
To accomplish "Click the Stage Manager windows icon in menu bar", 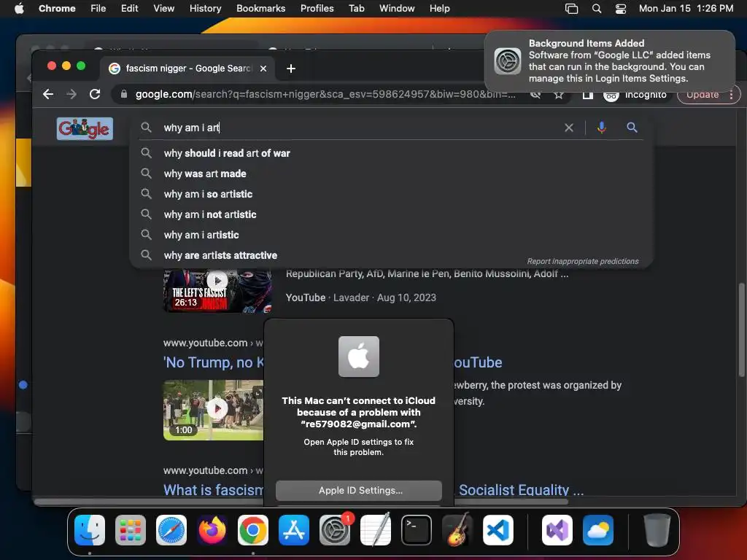I will (x=571, y=9).
